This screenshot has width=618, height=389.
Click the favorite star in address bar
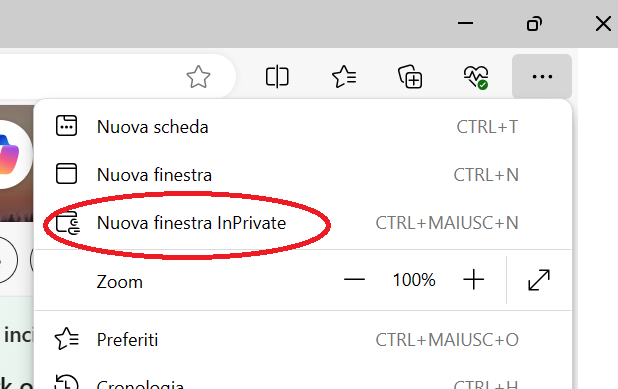pyautogui.click(x=198, y=76)
